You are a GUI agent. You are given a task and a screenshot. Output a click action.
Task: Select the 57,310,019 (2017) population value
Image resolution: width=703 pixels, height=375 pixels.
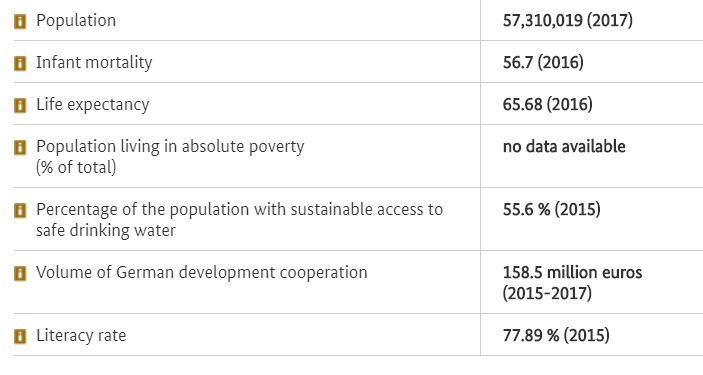click(568, 20)
